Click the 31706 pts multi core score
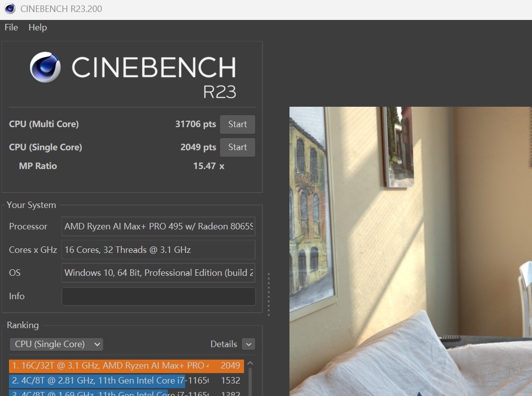 coord(196,124)
